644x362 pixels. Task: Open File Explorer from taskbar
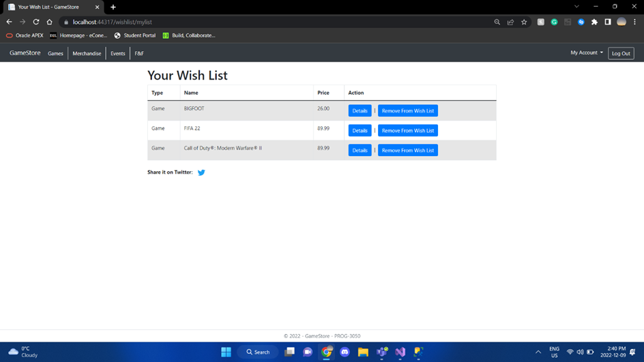[x=363, y=352]
